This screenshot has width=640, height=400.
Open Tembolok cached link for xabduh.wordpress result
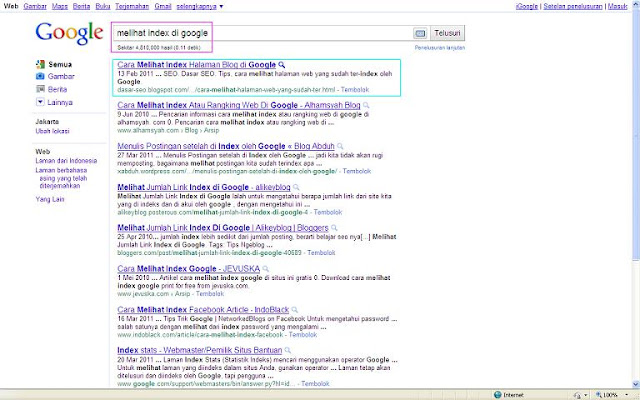point(357,171)
